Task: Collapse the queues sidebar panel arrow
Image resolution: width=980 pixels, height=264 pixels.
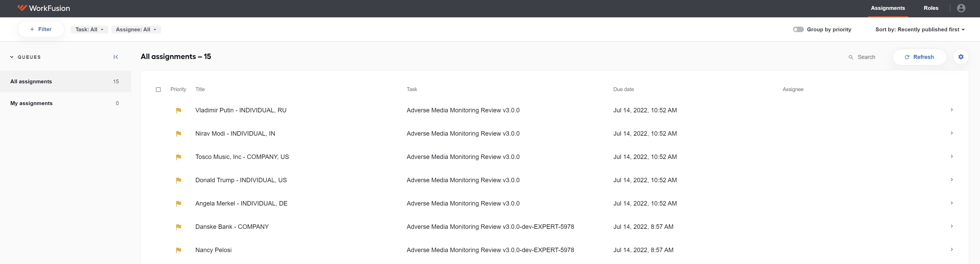Action: pyautogui.click(x=116, y=57)
